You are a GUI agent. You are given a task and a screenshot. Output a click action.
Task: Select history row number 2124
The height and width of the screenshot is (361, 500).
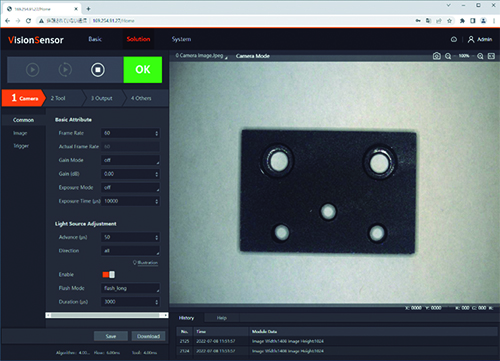[337, 351]
